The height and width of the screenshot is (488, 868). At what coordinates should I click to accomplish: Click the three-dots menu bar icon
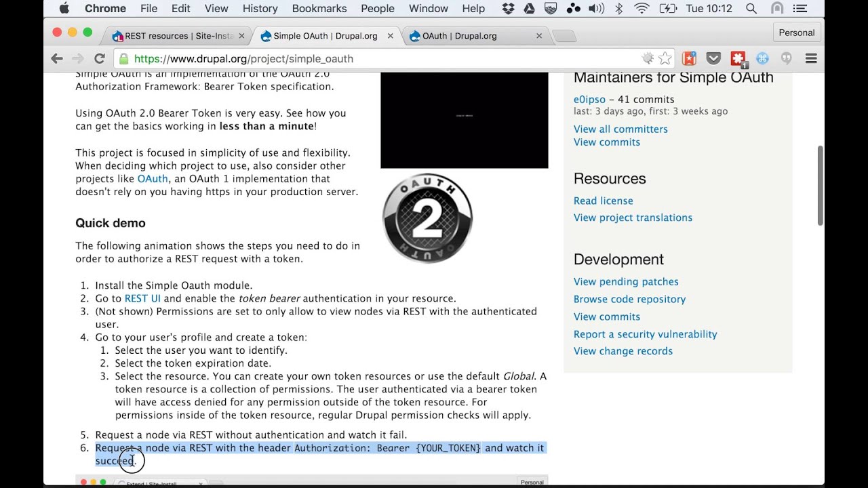[574, 8]
